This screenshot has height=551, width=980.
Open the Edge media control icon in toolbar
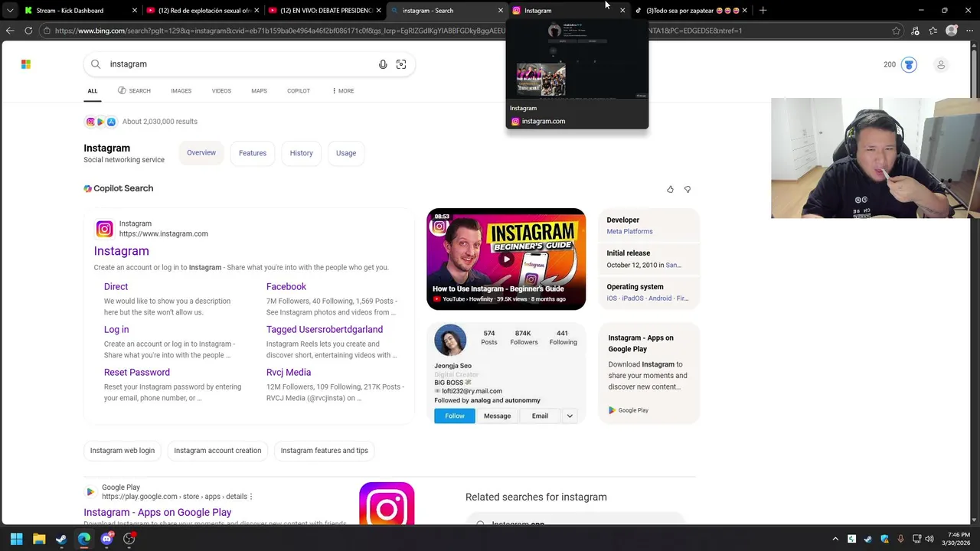click(915, 31)
